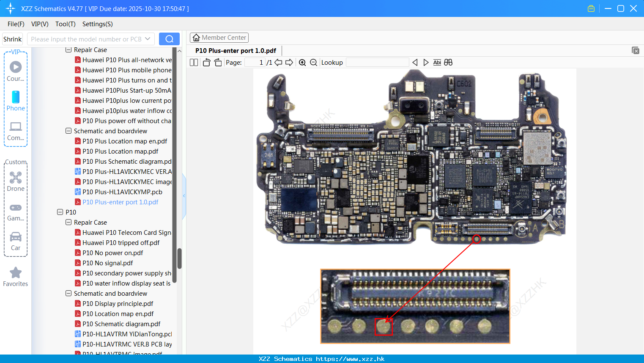Open the Tool(T) menu
The height and width of the screenshot is (363, 644).
coord(66,24)
